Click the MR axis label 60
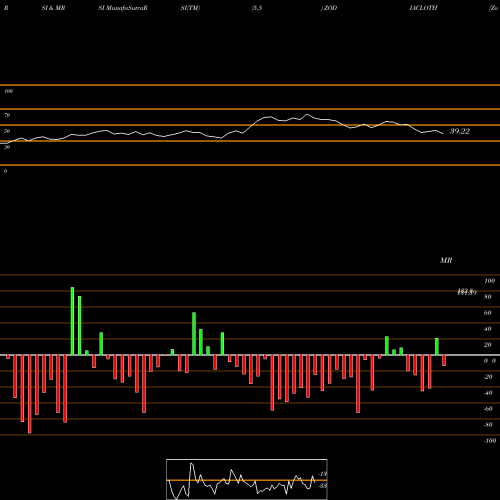The height and width of the screenshot is (500, 500). [x=488, y=313]
